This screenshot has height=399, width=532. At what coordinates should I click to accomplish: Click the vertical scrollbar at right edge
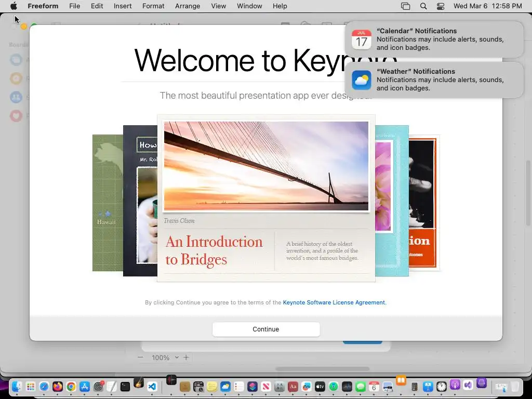[x=528, y=192]
